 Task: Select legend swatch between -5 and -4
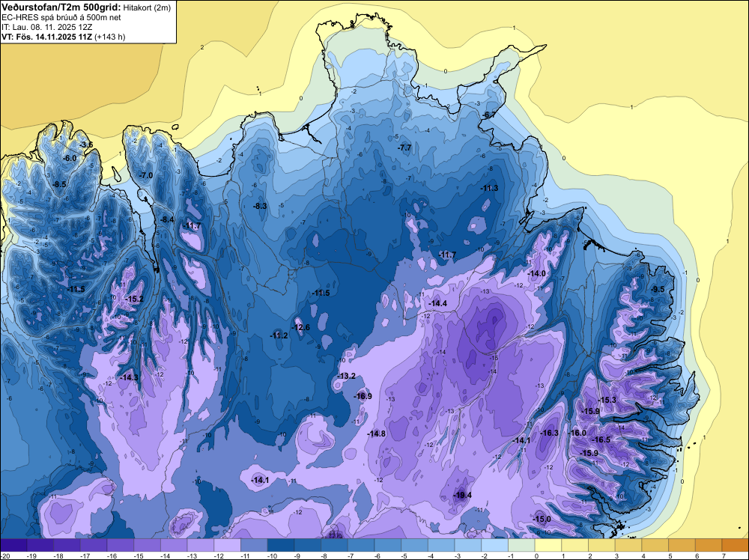point(415,545)
